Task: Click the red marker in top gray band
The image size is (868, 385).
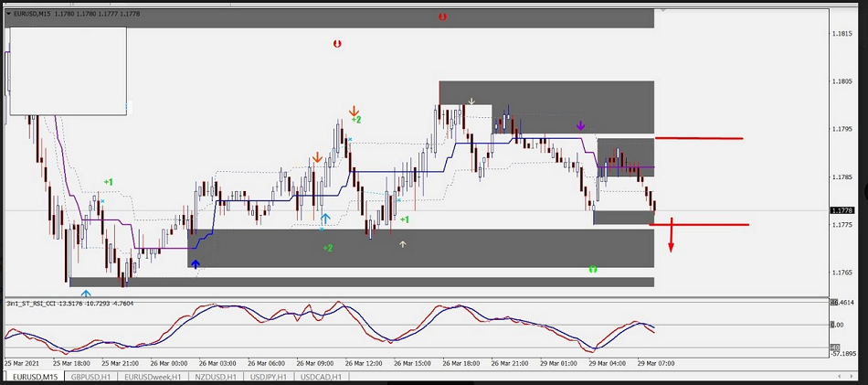Action: tap(442, 16)
